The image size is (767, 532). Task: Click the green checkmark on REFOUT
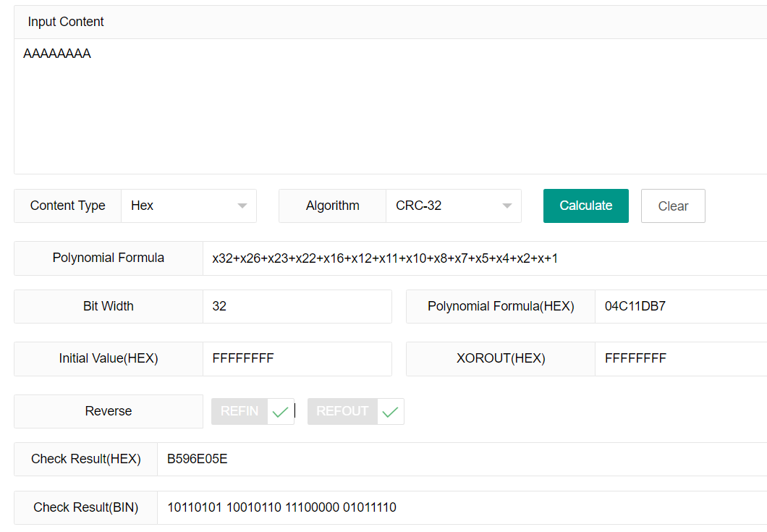click(x=389, y=411)
